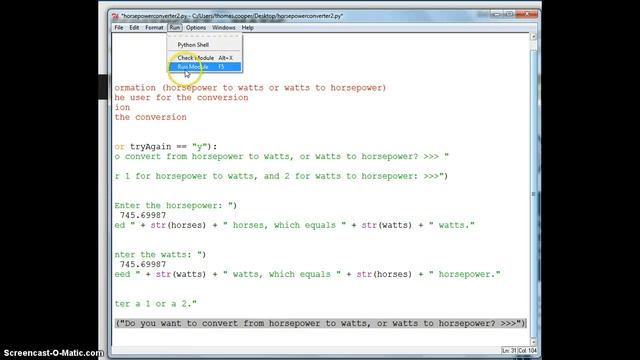Click the second '745.69987' value line
The height and width of the screenshot is (360, 640).
[x=143, y=264]
